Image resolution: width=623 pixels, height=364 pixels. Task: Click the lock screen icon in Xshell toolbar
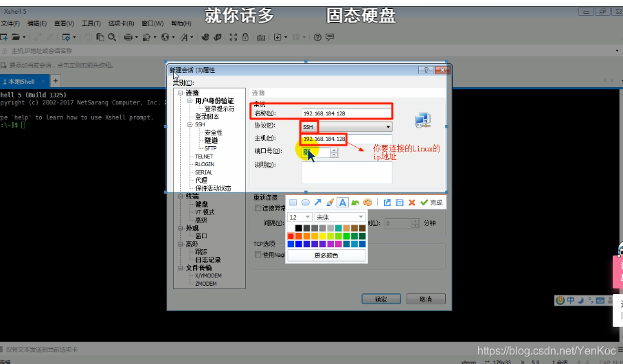[245, 37]
